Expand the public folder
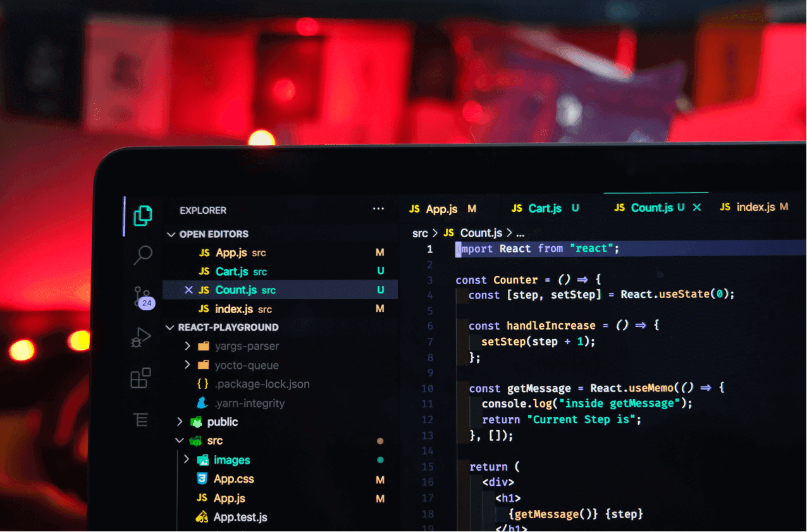The image size is (807, 532). [180, 422]
